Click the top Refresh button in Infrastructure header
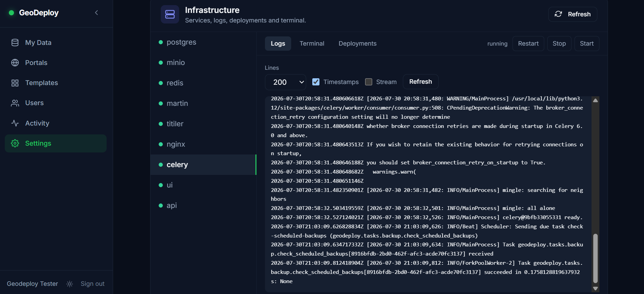 [x=573, y=14]
